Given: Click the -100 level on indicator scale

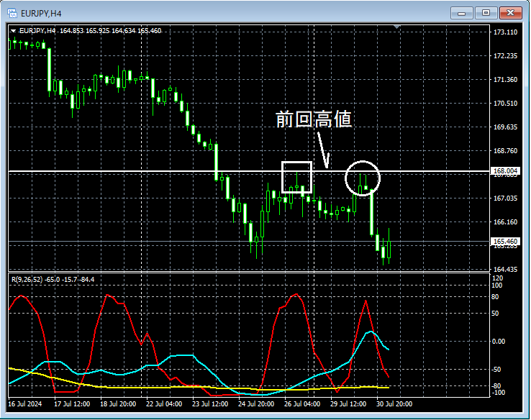Looking at the screenshot, I should 498,393.
